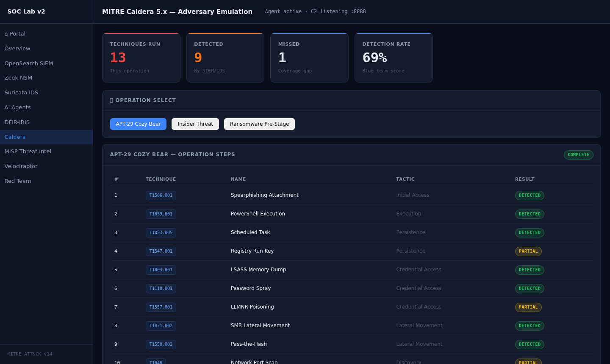The height and width of the screenshot is (364, 610).
Task: Click the T1566.001 technique badge
Action: tap(161, 196)
